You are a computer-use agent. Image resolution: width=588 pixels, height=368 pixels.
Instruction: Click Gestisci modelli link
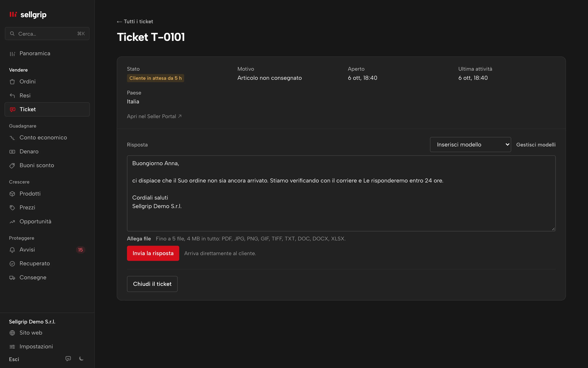pyautogui.click(x=536, y=145)
